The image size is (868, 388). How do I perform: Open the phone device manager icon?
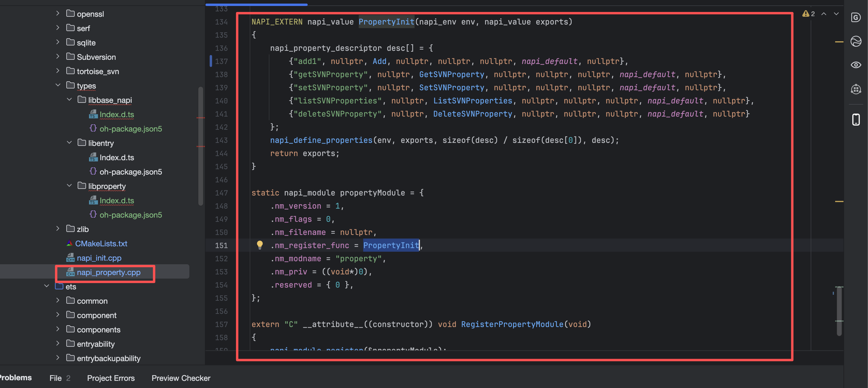point(855,119)
